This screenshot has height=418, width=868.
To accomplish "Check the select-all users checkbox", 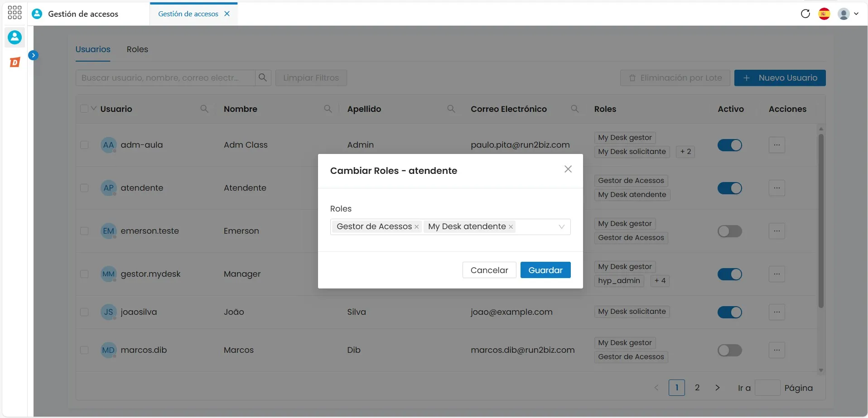I will coord(84,109).
